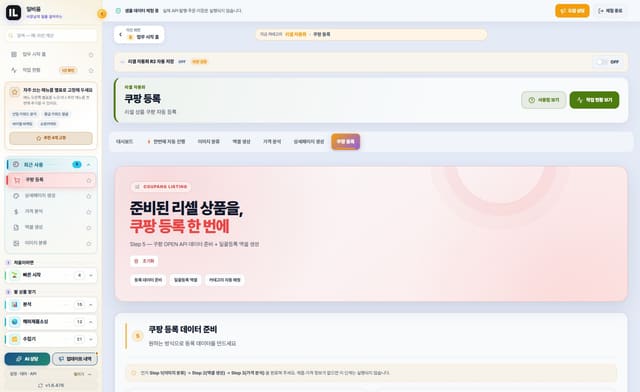This screenshot has width=640, height=392.
Task: Click the green sample-data status icon in top bar
Action: [118, 11]
